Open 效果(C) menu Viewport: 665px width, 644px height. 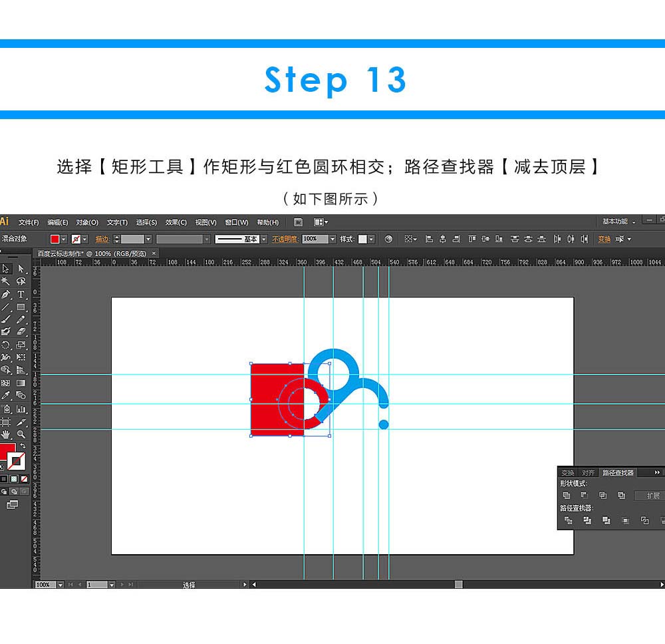[176, 222]
